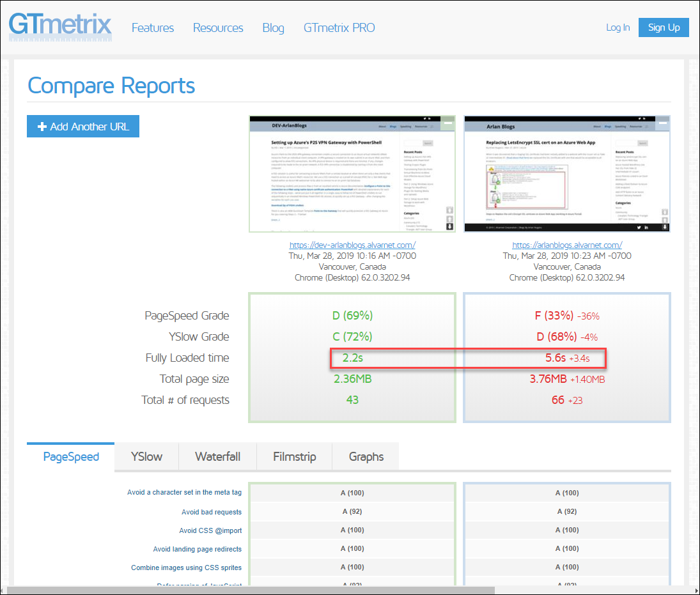Switch to the YSlow tab
Screen dimensions: 700x595
tap(146, 456)
